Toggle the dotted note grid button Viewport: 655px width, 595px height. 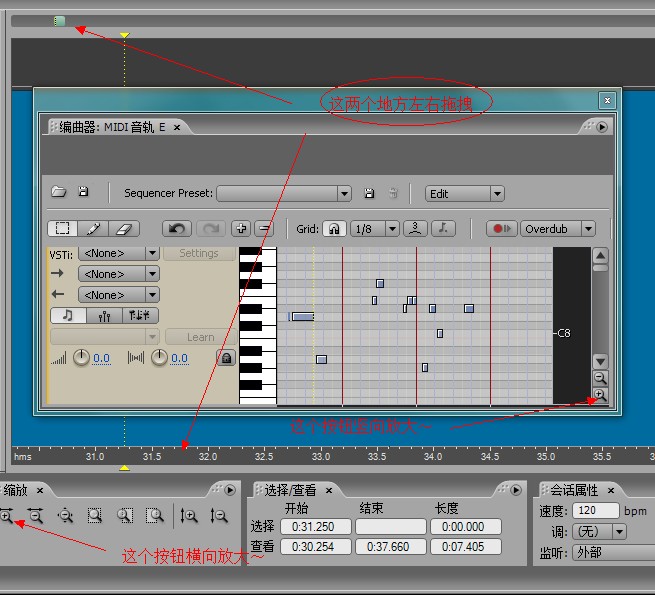click(x=443, y=229)
